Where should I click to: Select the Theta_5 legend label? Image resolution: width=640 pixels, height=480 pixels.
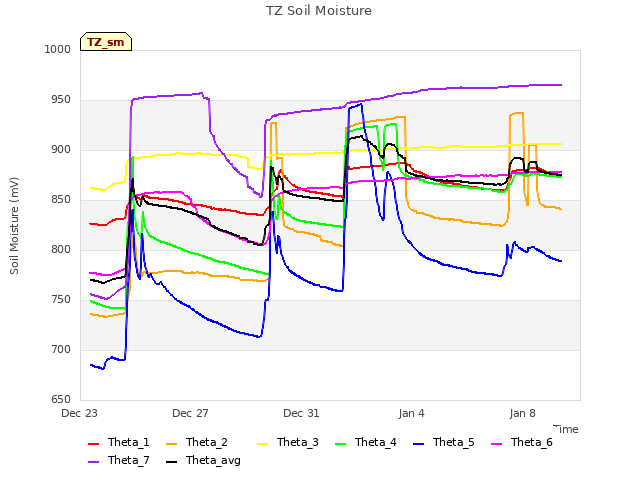(x=453, y=442)
